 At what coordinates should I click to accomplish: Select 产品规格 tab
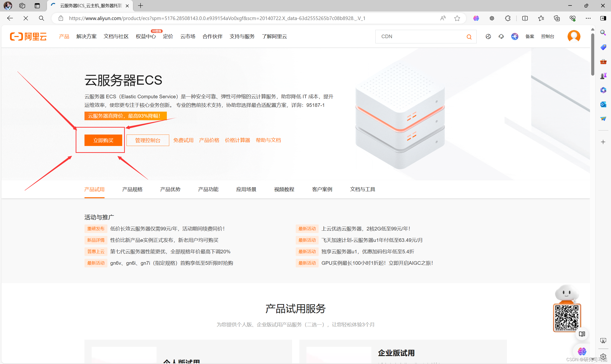coord(132,189)
